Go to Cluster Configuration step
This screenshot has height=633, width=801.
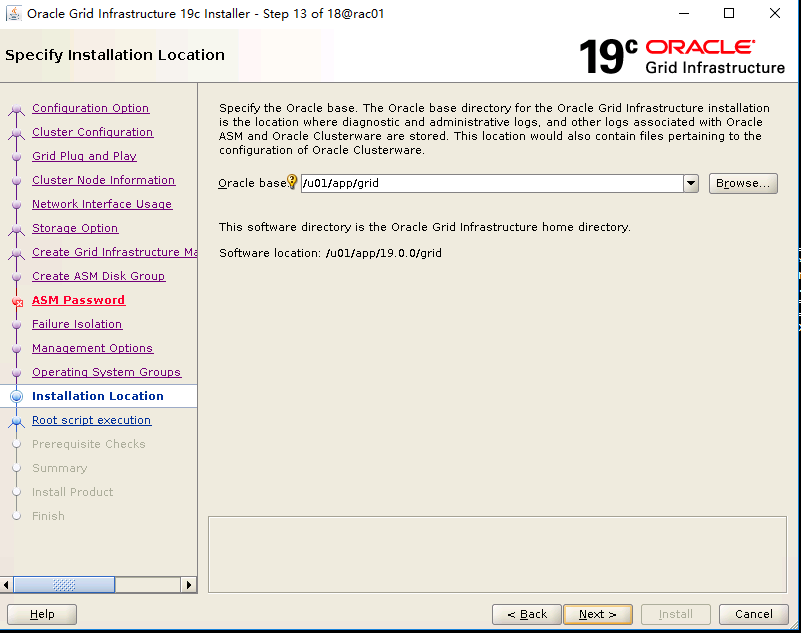click(x=92, y=132)
